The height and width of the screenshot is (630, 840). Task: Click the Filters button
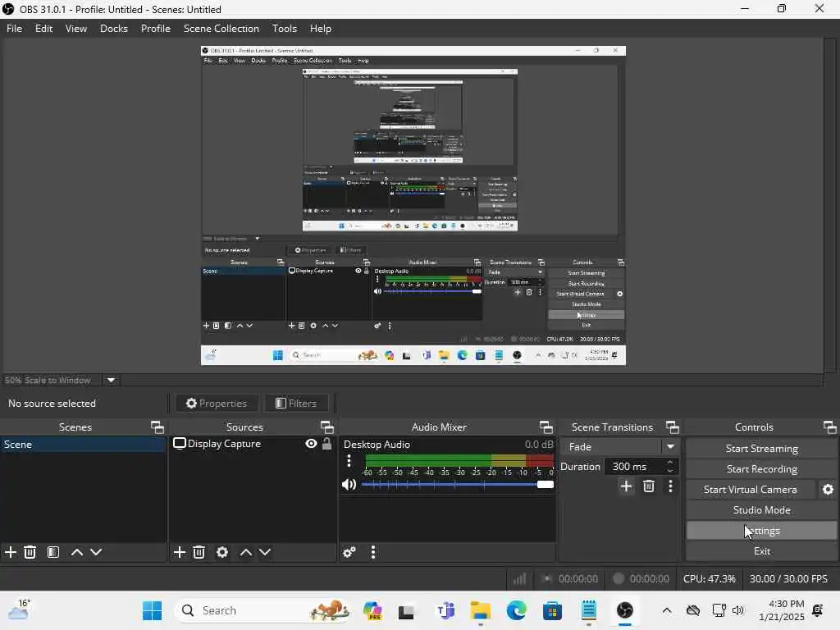click(x=295, y=403)
